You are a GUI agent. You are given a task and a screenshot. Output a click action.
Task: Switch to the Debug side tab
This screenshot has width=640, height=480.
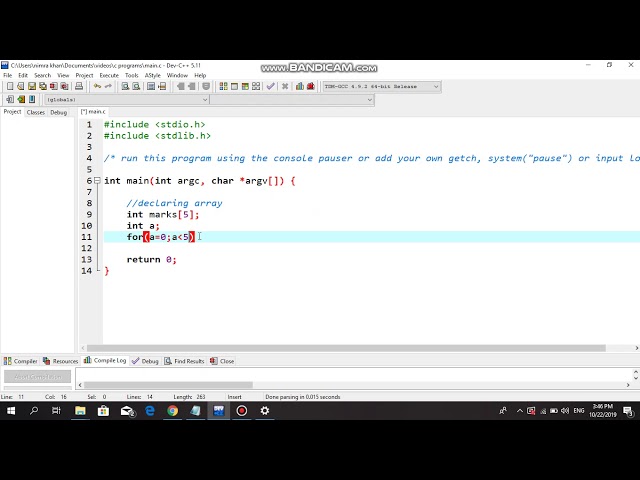tap(58, 112)
